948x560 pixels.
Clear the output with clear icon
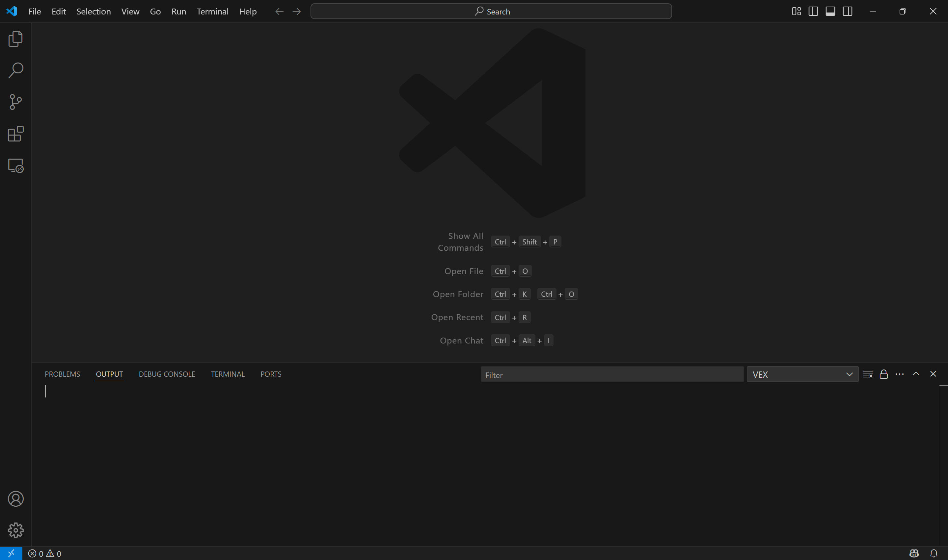868,374
